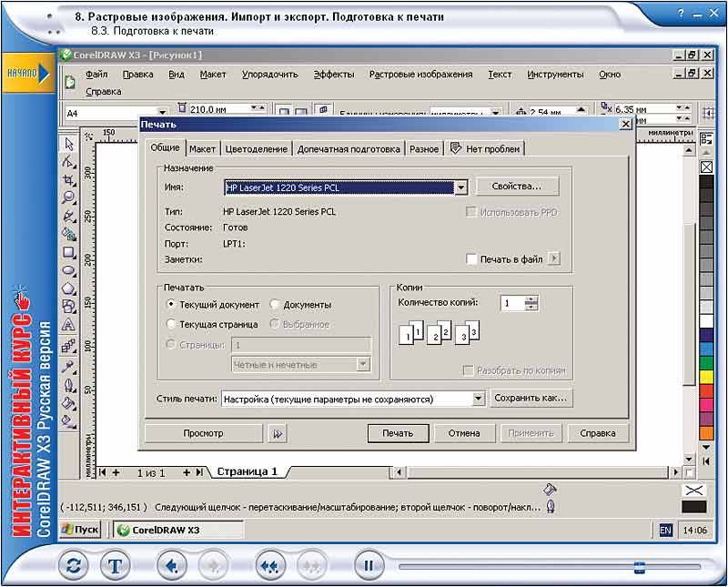Viewport: 728px width, 587px height.
Task: Choose the Документы radio button
Action: [275, 305]
